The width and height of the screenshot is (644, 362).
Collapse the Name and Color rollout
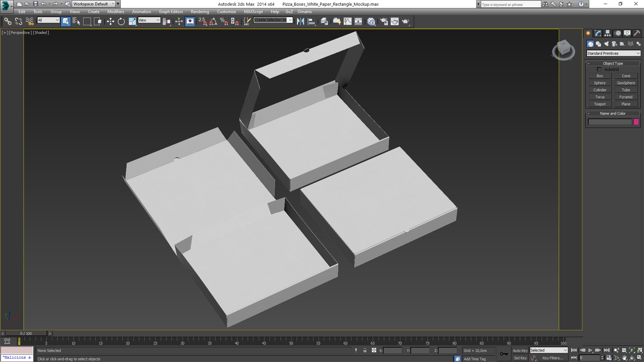pos(613,113)
